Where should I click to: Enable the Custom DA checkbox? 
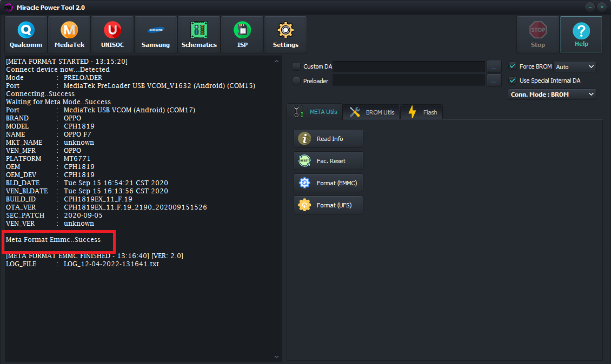(296, 66)
